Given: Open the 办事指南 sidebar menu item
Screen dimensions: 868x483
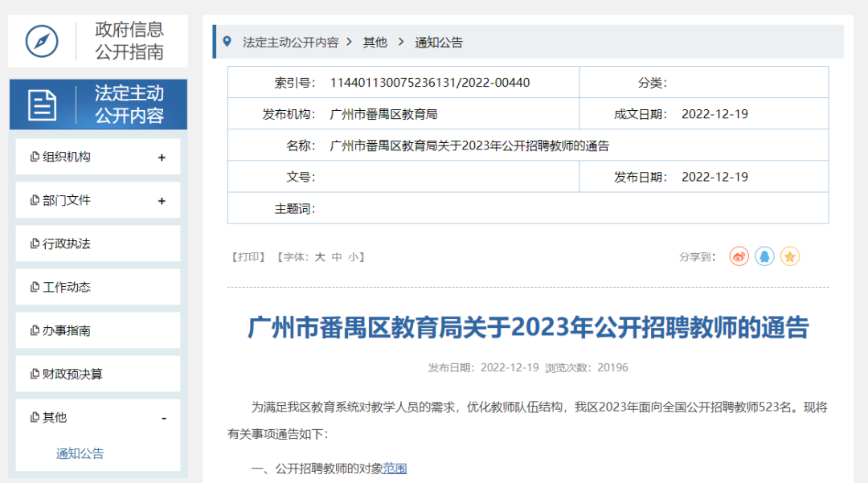Looking at the screenshot, I should coord(67,330).
